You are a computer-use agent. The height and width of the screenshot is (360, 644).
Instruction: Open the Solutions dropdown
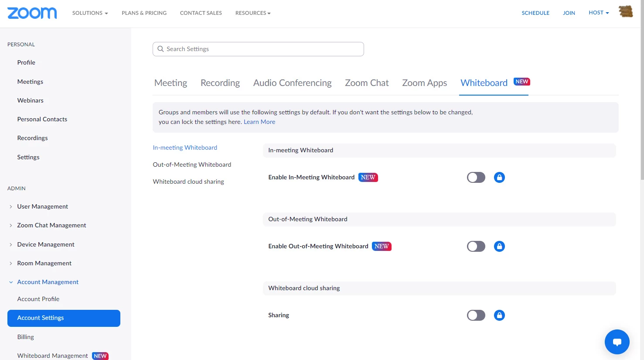pos(90,13)
